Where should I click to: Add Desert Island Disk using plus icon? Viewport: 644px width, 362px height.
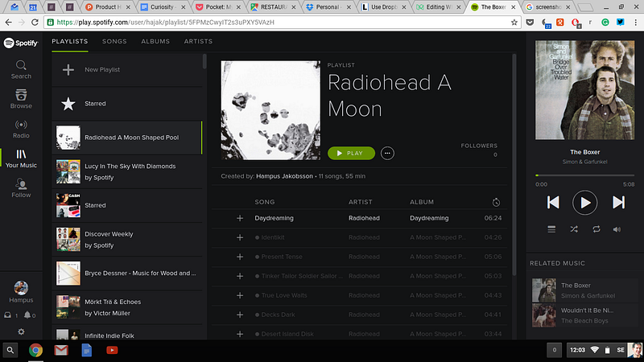tap(240, 334)
